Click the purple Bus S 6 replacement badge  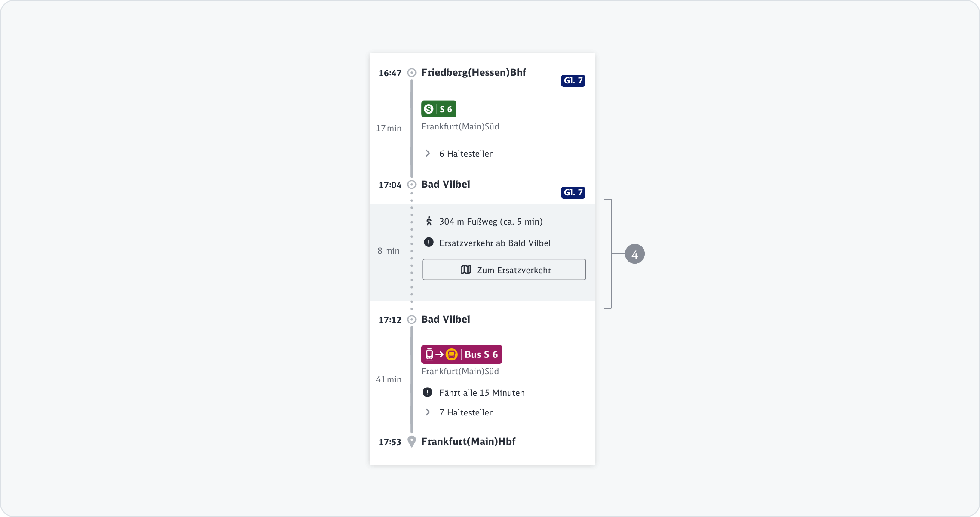click(461, 354)
